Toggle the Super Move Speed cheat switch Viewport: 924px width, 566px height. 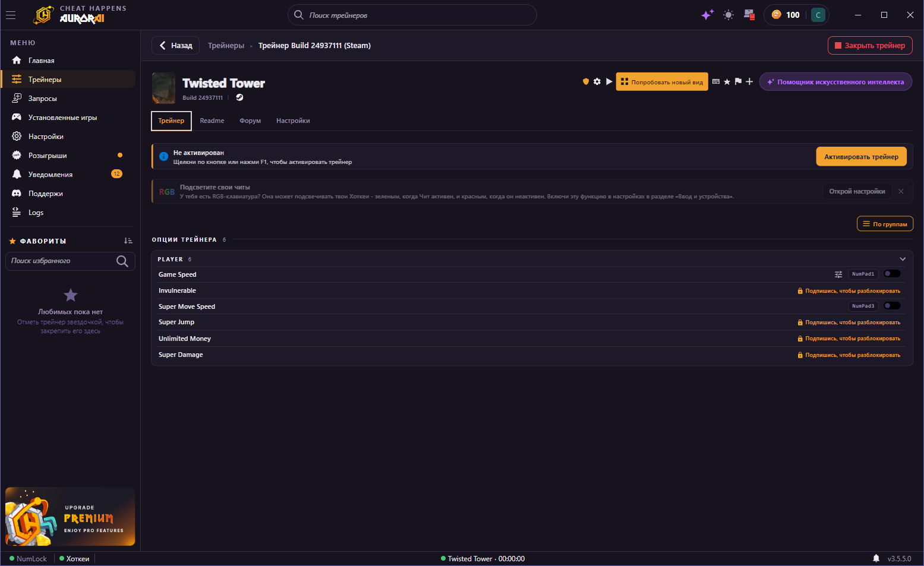point(892,306)
